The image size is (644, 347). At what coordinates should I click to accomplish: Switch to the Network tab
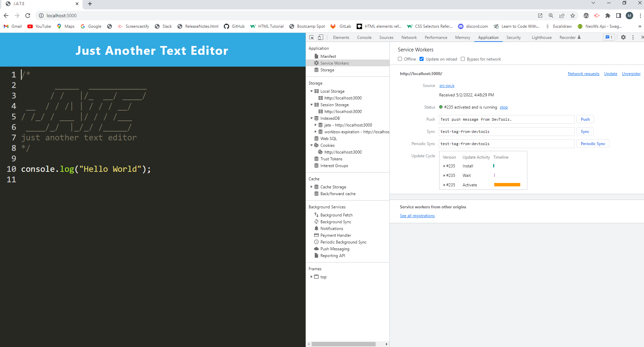coord(409,37)
